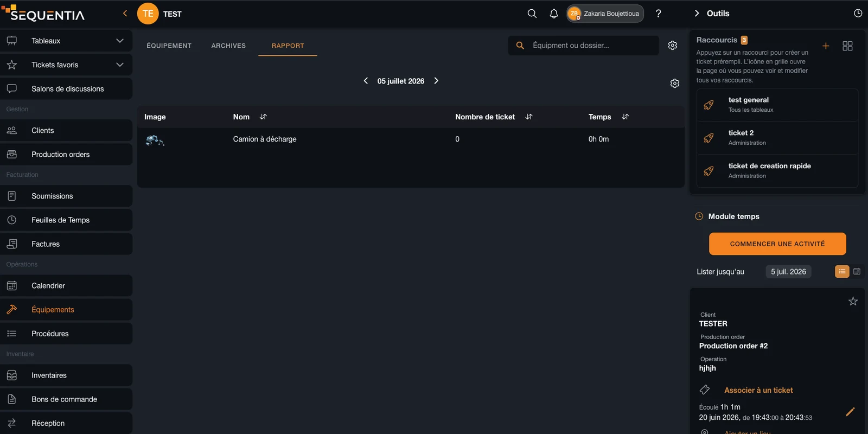Favorite the TESTER activity with star
Screen dimensions: 868x434
click(x=853, y=301)
